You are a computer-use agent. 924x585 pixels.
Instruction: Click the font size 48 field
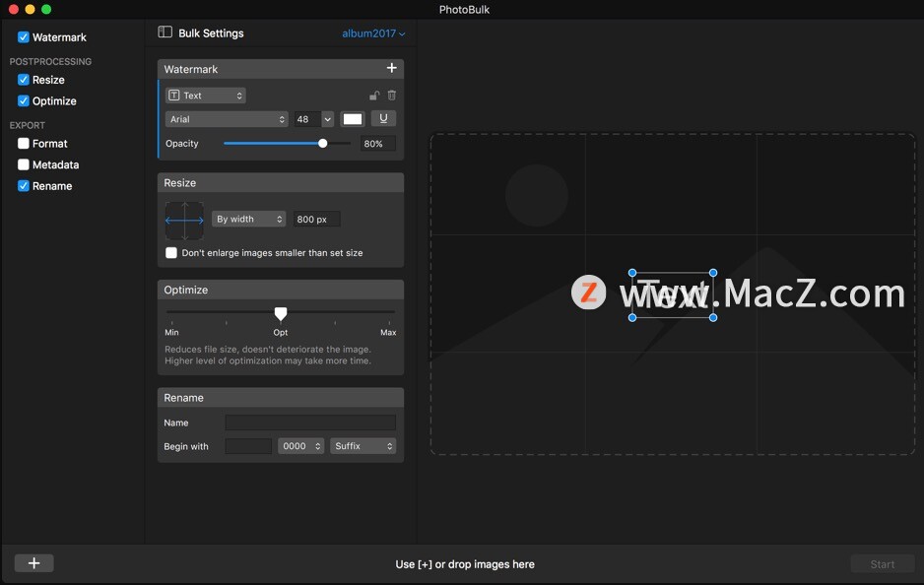click(x=306, y=119)
